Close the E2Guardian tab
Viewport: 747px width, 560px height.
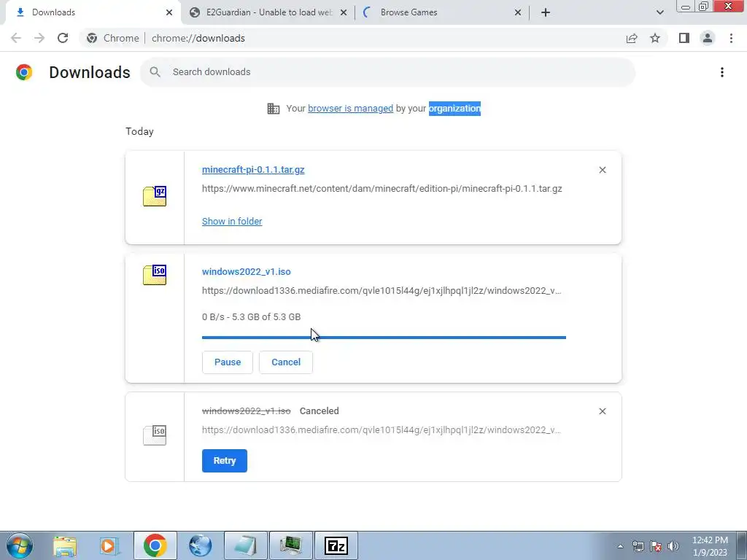pyautogui.click(x=344, y=12)
